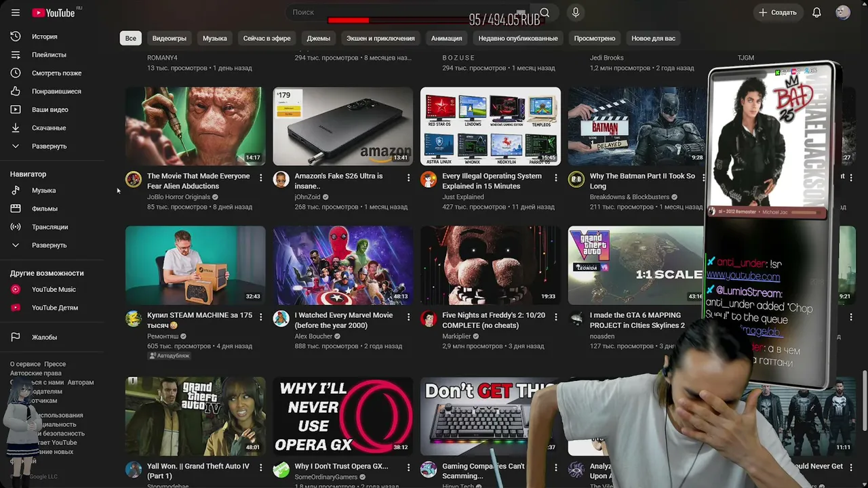
Task: Open the О сервисе footer link
Action: tap(25, 365)
